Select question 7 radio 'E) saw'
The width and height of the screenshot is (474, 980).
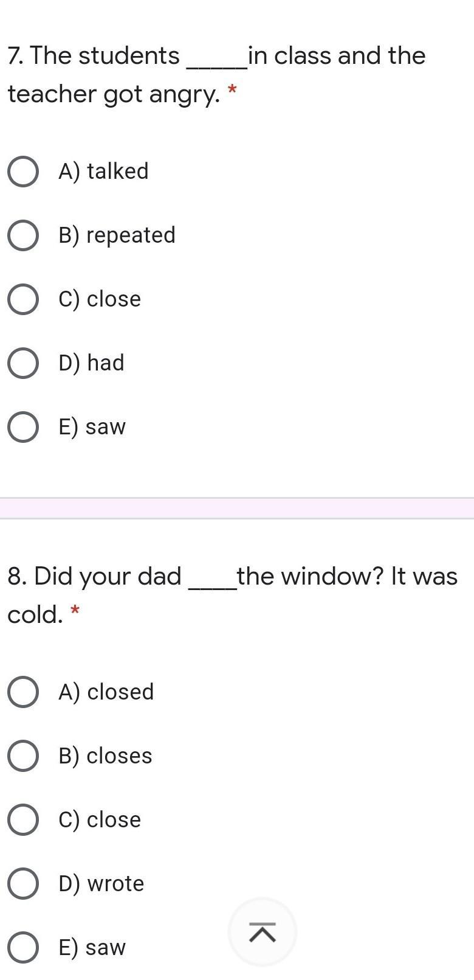tap(23, 427)
